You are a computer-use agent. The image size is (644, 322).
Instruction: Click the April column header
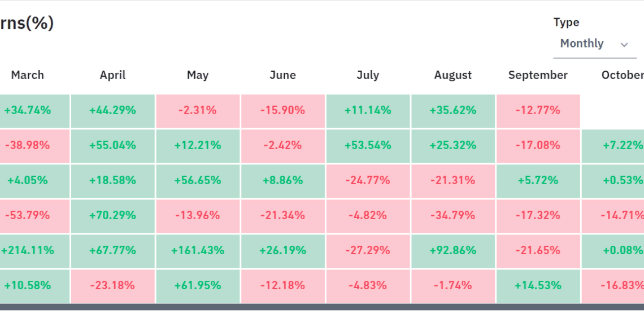112,75
